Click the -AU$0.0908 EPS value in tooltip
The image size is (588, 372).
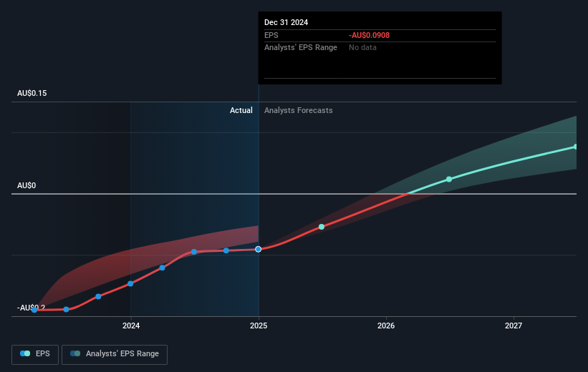click(370, 35)
